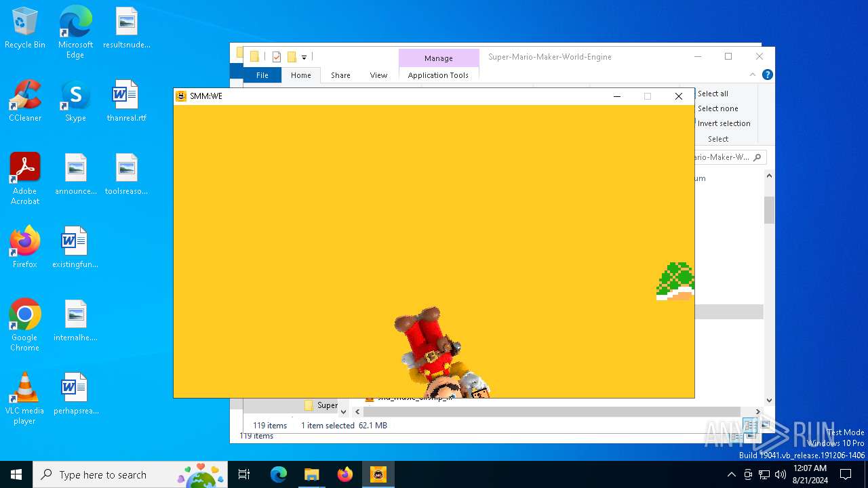
Task: Select the toolsreaso image file on desktop
Action: 127,175
